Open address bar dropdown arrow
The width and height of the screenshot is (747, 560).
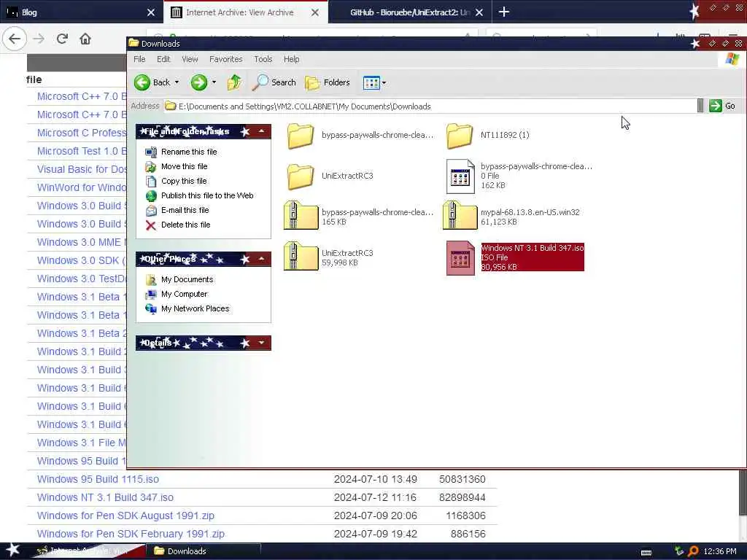pyautogui.click(x=700, y=106)
